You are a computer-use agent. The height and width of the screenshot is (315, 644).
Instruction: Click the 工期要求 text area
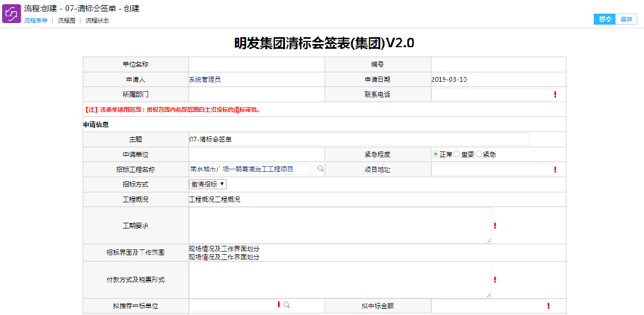click(340, 225)
